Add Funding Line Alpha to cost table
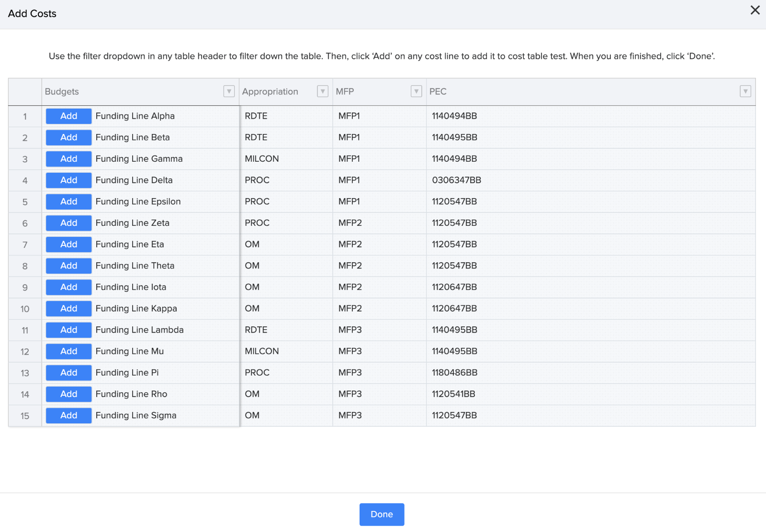 pos(68,116)
